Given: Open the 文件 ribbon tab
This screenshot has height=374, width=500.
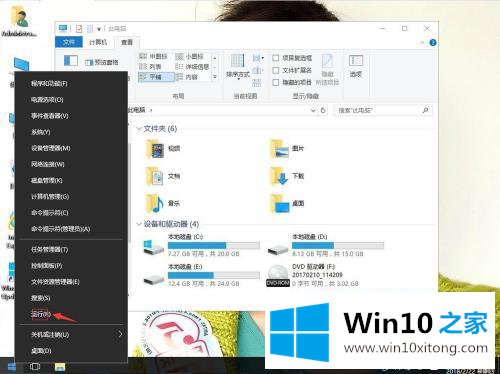Looking at the screenshot, I should tap(69, 42).
